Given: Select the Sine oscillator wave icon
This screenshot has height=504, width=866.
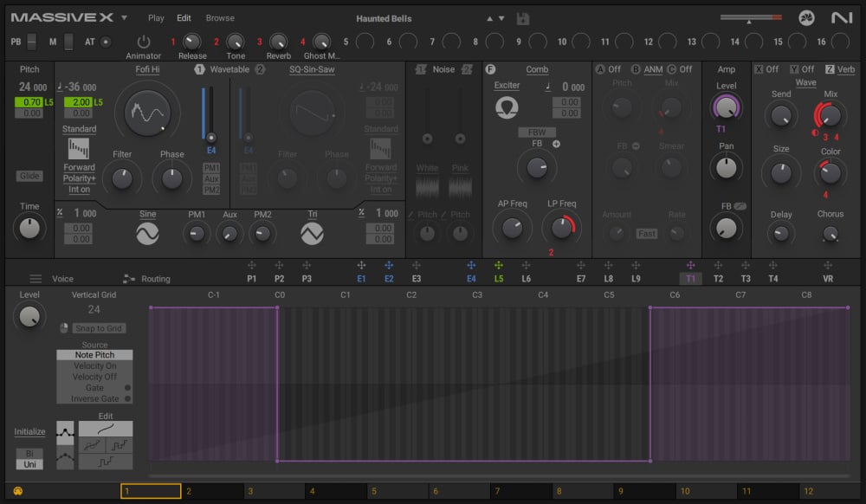Looking at the screenshot, I should [x=147, y=234].
